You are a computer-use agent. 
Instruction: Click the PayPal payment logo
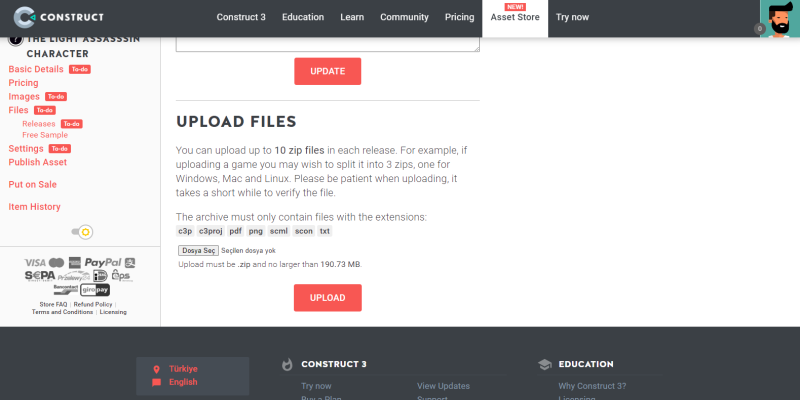click(103, 263)
